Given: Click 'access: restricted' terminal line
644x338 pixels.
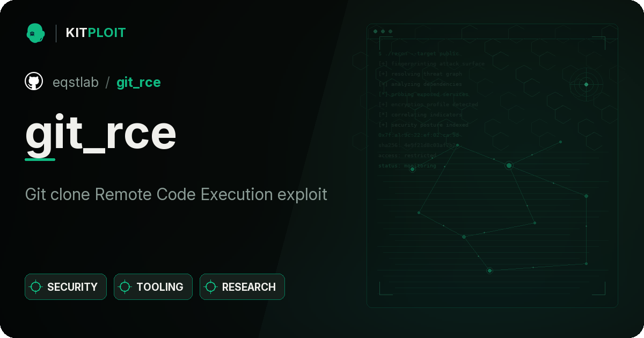Looking at the screenshot, I should [x=407, y=156].
